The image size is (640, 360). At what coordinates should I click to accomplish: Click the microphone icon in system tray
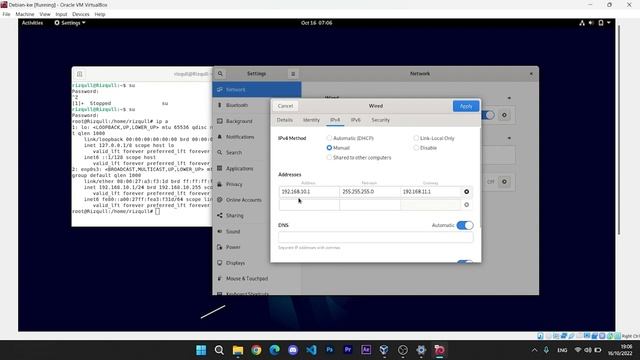coord(546,350)
